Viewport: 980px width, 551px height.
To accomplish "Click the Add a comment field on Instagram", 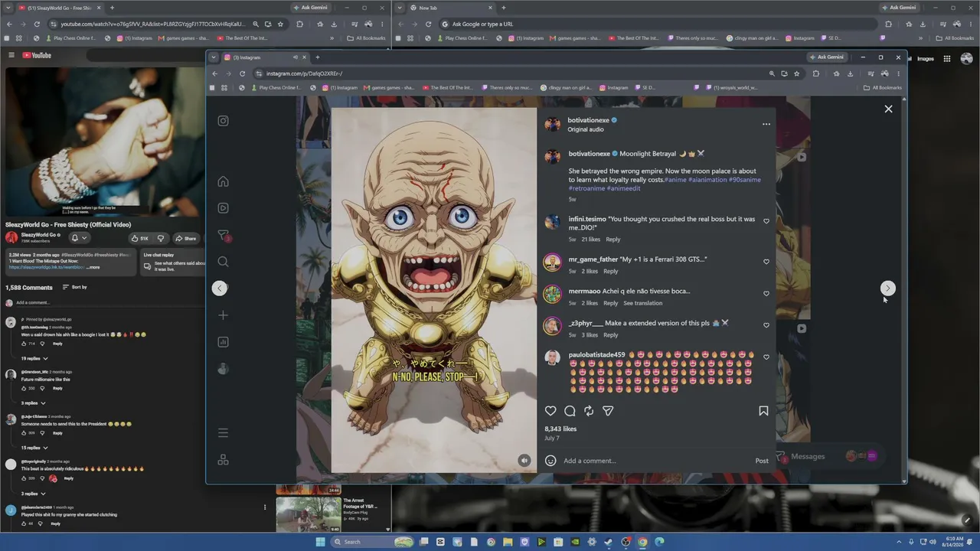I will [656, 461].
